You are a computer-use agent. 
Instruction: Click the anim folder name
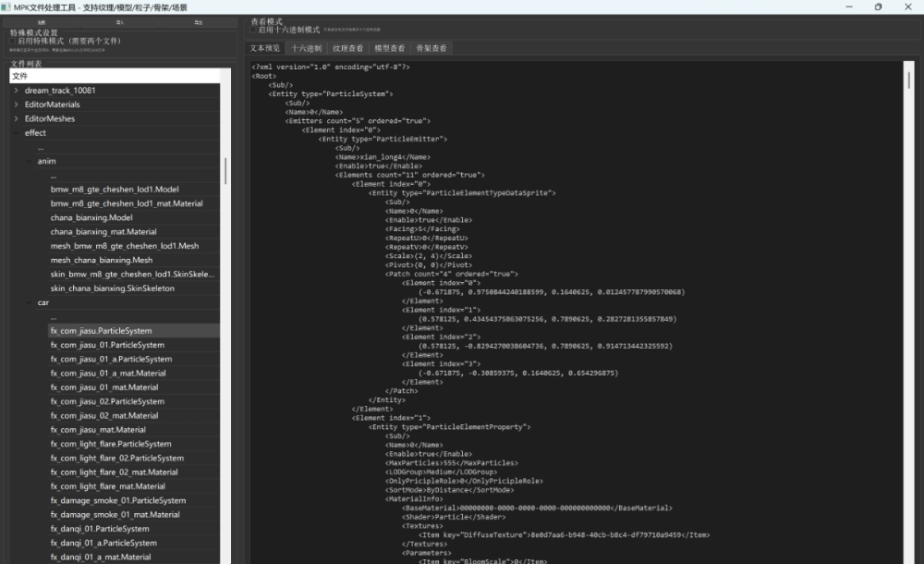click(46, 161)
